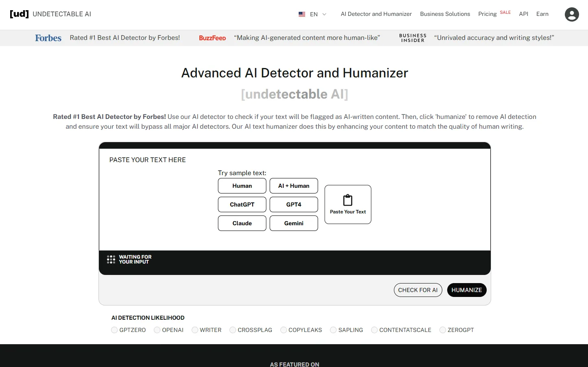Open the Pricing menu item
The height and width of the screenshot is (367, 588).
click(x=487, y=14)
